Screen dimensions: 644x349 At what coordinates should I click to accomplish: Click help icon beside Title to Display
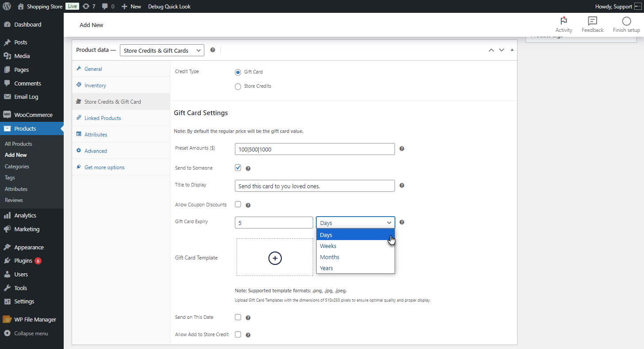point(402,186)
